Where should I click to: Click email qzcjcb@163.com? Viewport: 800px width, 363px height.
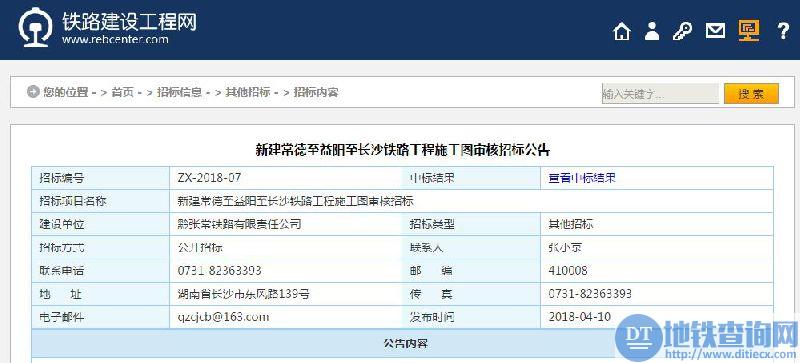click(223, 317)
